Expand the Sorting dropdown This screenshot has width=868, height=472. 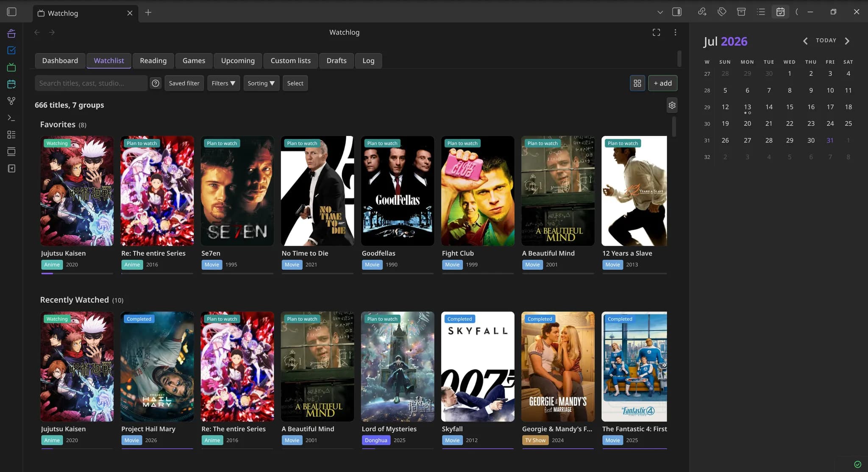261,83
